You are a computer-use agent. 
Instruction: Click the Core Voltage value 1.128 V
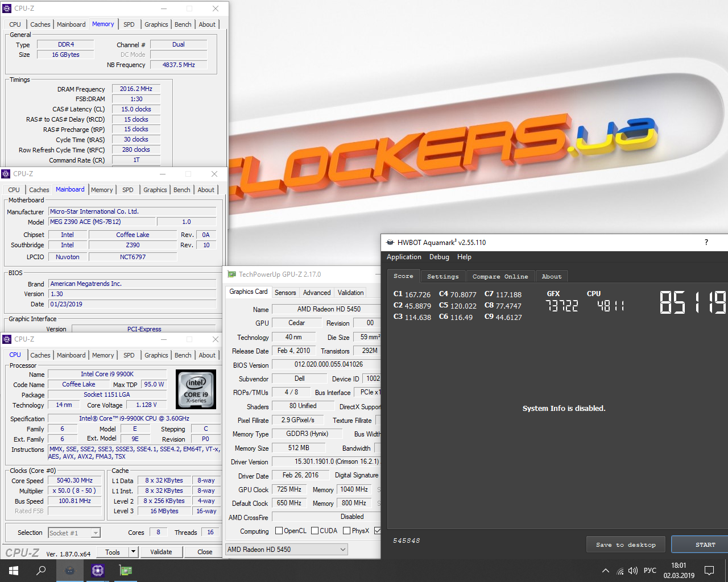tap(146, 405)
